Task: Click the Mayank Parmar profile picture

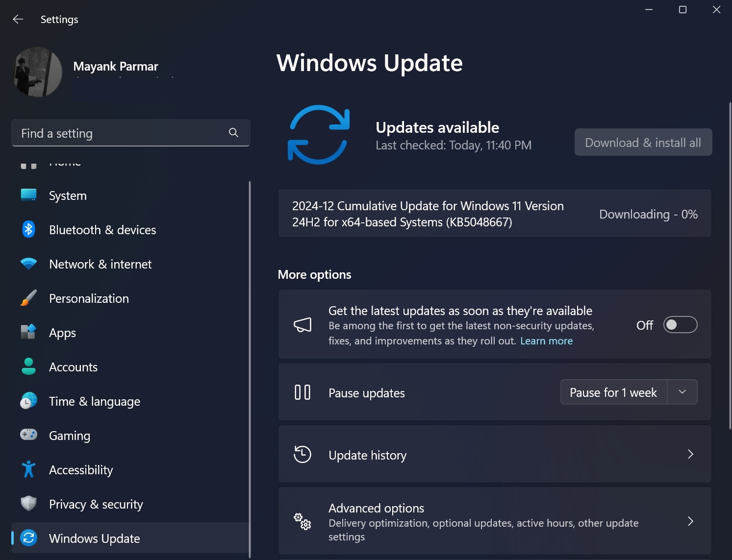Action: (x=37, y=72)
